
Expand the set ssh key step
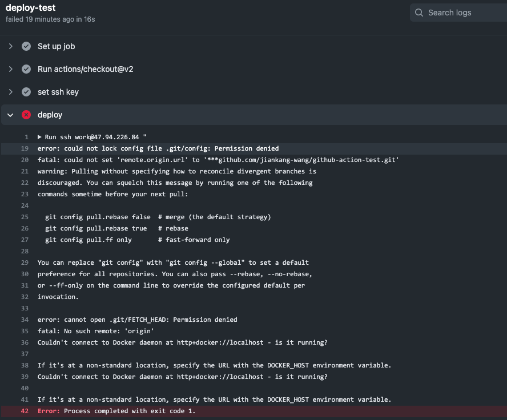[10, 92]
